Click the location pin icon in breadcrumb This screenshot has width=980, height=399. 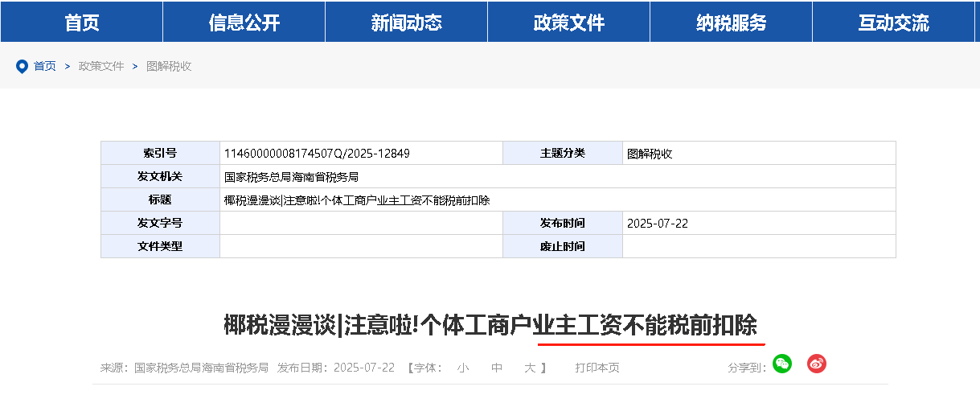point(22,67)
